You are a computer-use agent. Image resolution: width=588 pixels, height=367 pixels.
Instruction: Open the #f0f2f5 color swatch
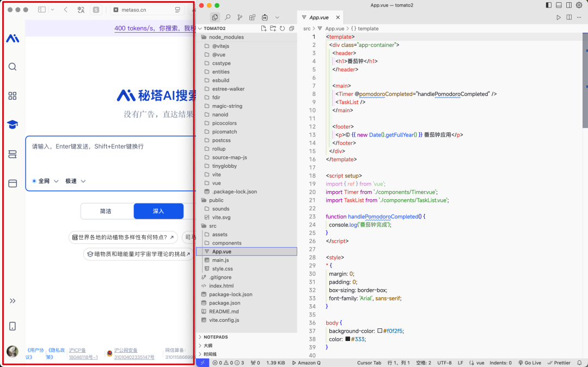click(380, 331)
